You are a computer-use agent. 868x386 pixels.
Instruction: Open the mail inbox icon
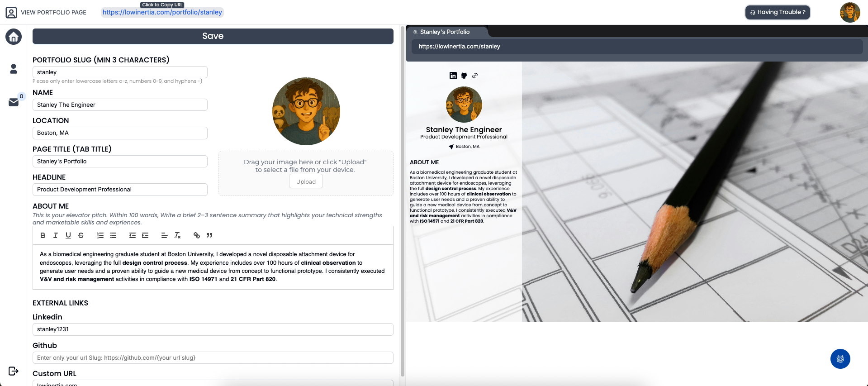pyautogui.click(x=14, y=102)
